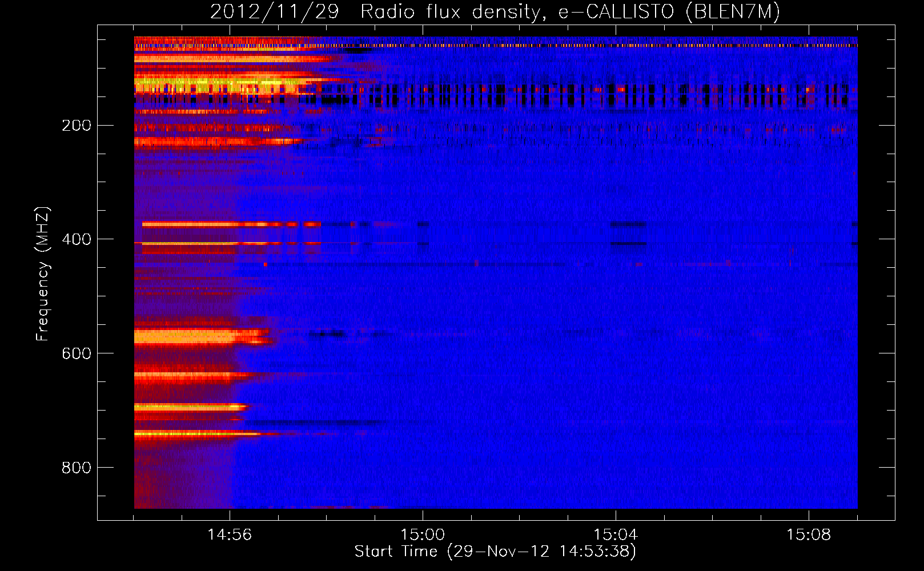Click the 'Start Time (29-Nov-12 14:53:38)' axis title
The width and height of the screenshot is (924, 571).
[x=495, y=552]
